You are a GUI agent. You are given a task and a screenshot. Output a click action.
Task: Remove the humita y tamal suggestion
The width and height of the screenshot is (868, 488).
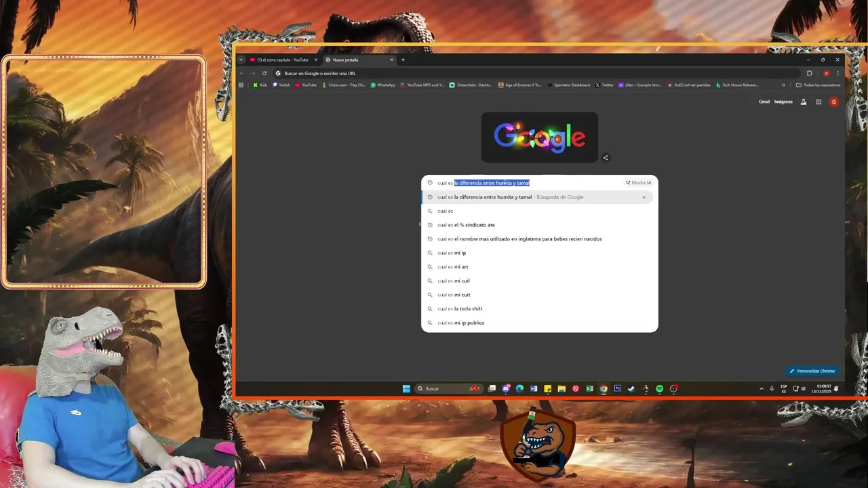click(644, 197)
